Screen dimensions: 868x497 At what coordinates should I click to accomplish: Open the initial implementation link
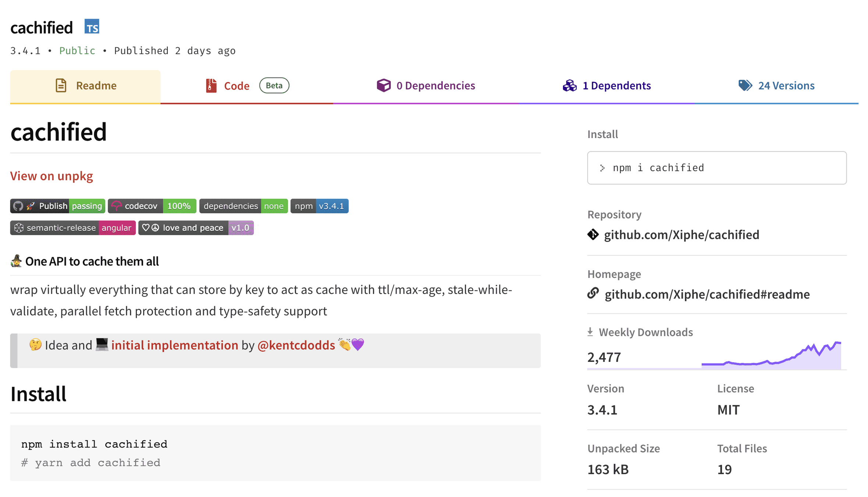(x=174, y=345)
